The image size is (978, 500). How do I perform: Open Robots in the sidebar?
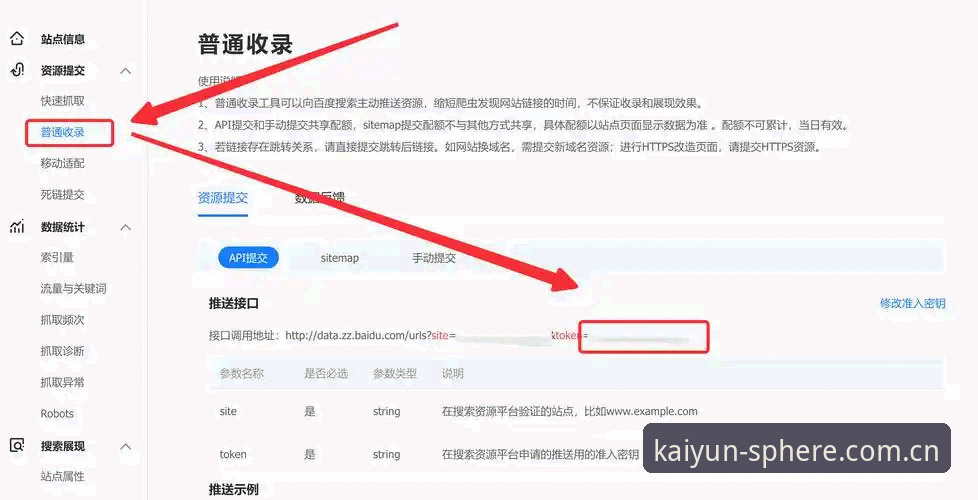click(x=57, y=413)
